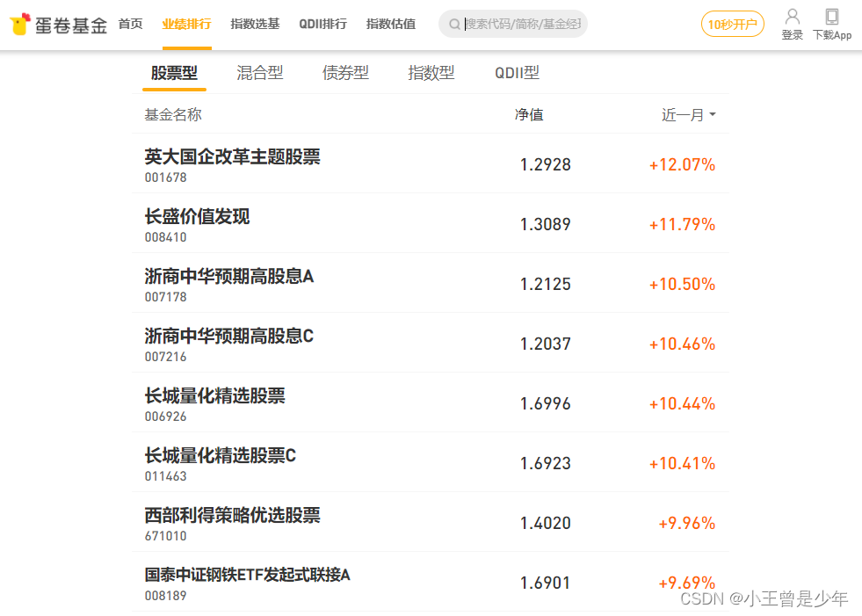Click the 下载App phone icon
Screen dimensions: 862x616
point(831,17)
